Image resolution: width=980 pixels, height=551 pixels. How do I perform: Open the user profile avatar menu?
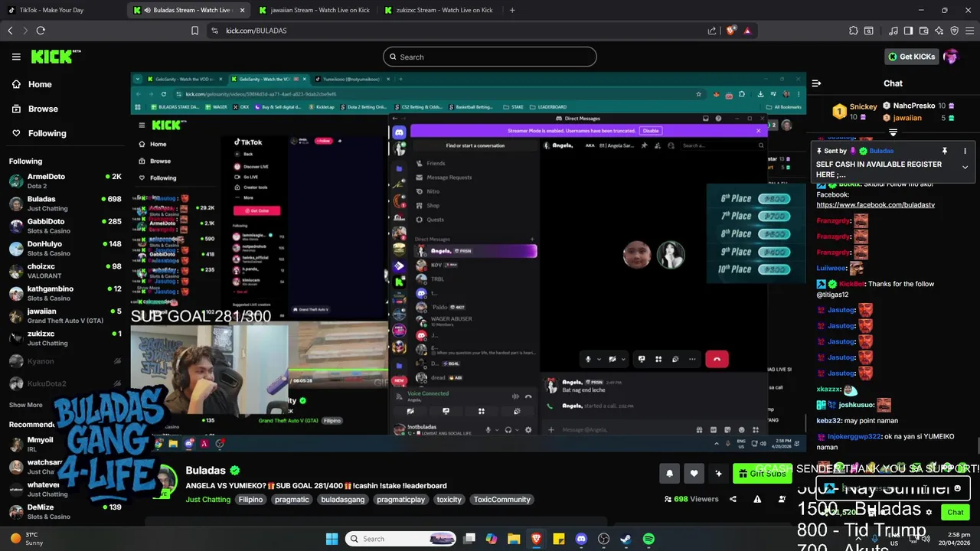click(951, 57)
